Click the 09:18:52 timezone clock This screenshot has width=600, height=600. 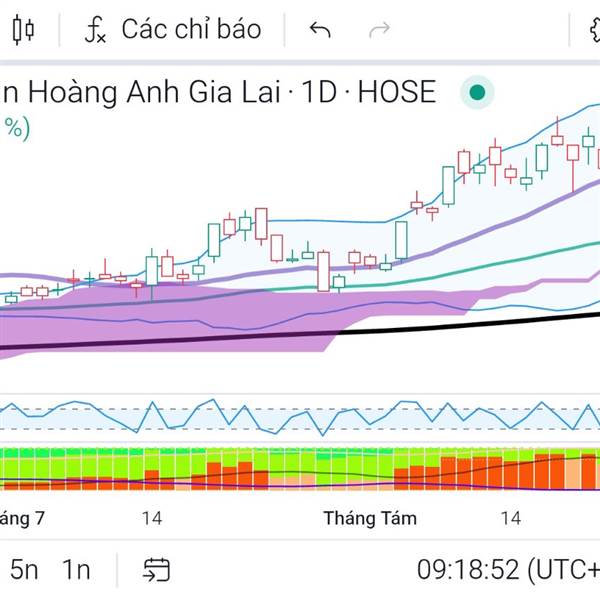(508, 570)
